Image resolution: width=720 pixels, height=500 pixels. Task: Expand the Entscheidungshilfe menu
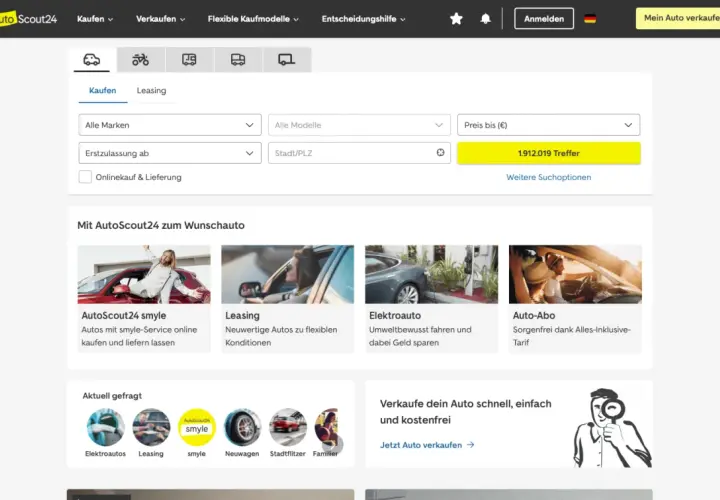pyautogui.click(x=363, y=19)
